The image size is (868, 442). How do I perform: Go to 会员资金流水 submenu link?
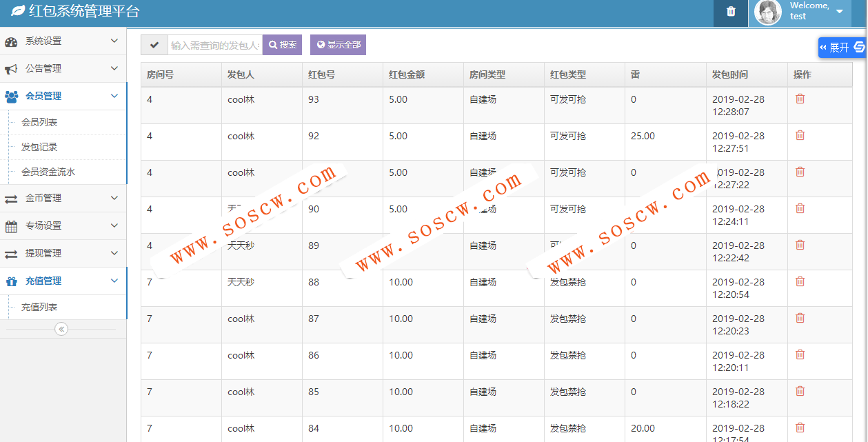point(48,172)
